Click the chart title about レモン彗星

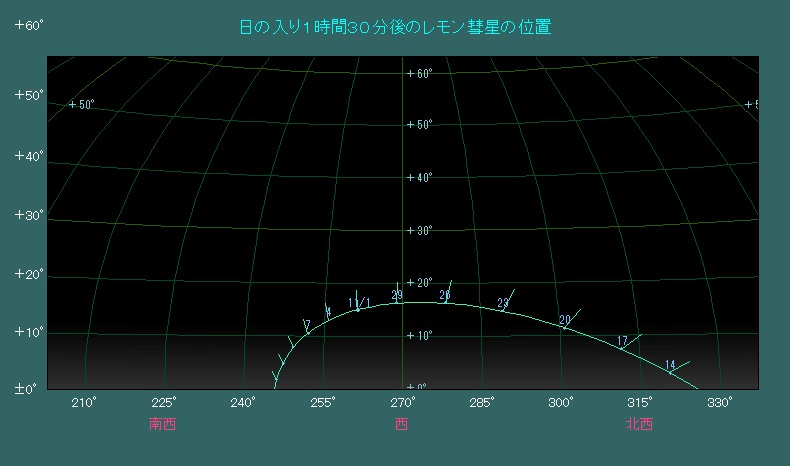tap(395, 28)
